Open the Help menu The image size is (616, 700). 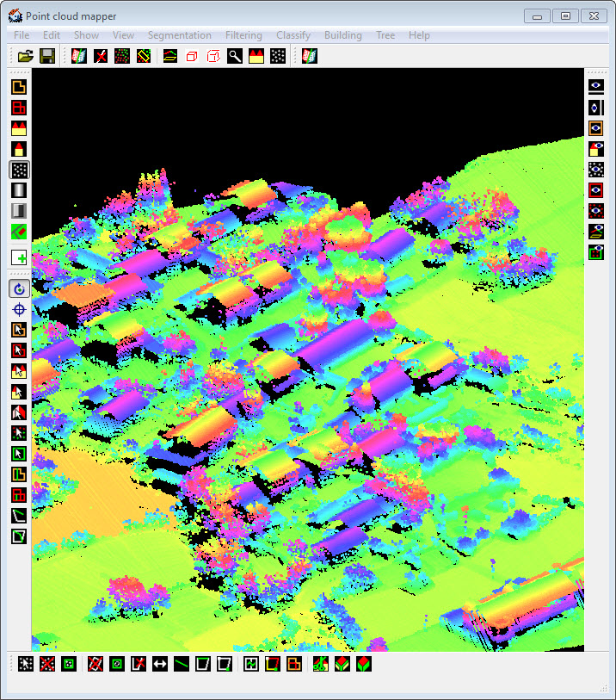[419, 35]
